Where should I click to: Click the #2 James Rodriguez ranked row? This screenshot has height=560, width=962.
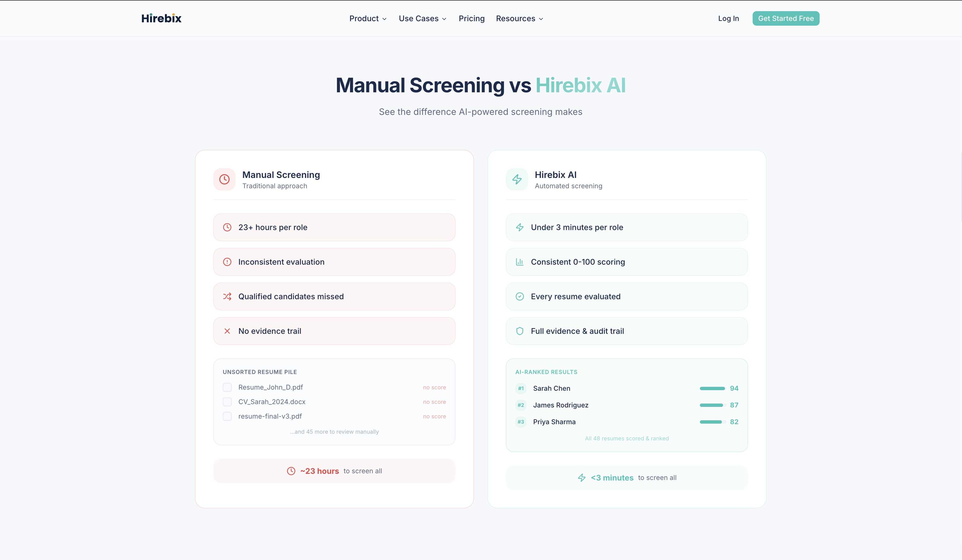(x=560, y=405)
